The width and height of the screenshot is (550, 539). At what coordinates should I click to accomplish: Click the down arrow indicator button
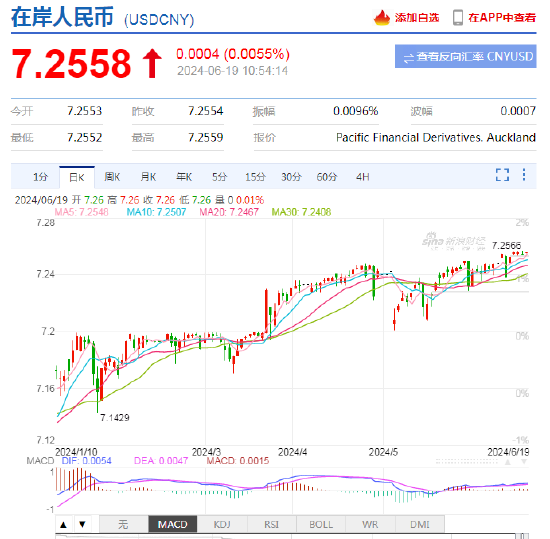point(82,525)
